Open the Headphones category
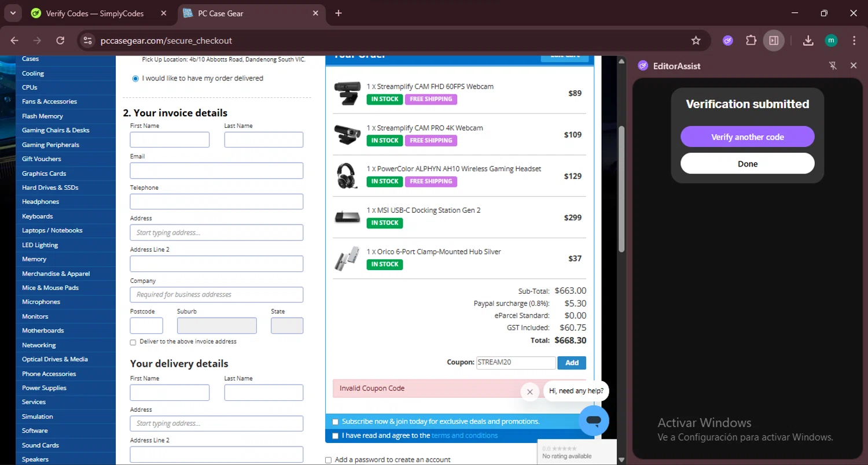This screenshot has width=868, height=465. click(x=41, y=202)
